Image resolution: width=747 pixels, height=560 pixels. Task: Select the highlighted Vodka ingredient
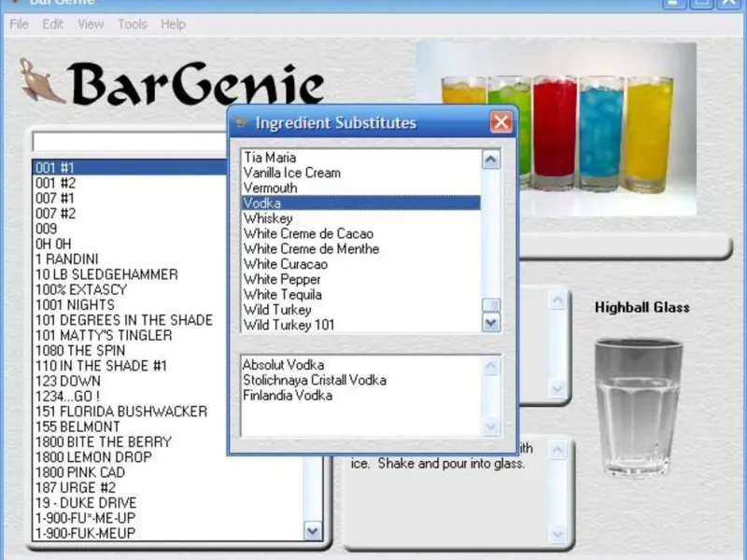pos(361,203)
